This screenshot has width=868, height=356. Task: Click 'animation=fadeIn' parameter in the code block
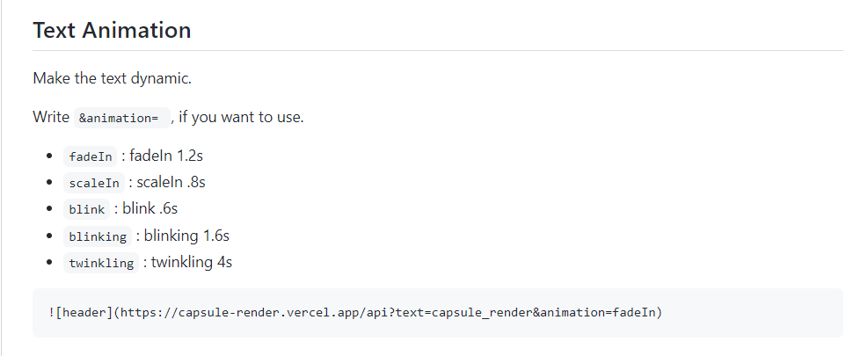598,313
